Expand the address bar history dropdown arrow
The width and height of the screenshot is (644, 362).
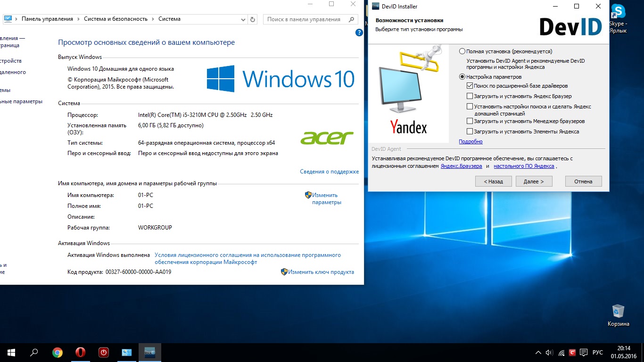point(243,19)
